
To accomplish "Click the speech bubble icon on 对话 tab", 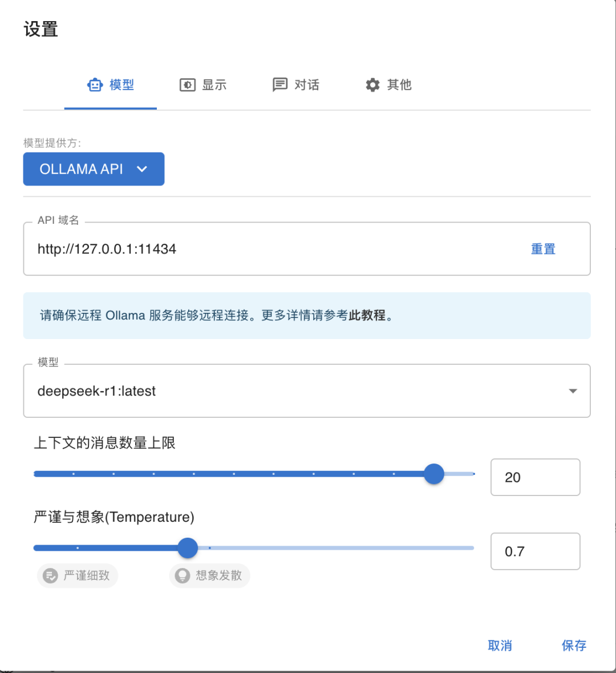I will coord(279,84).
